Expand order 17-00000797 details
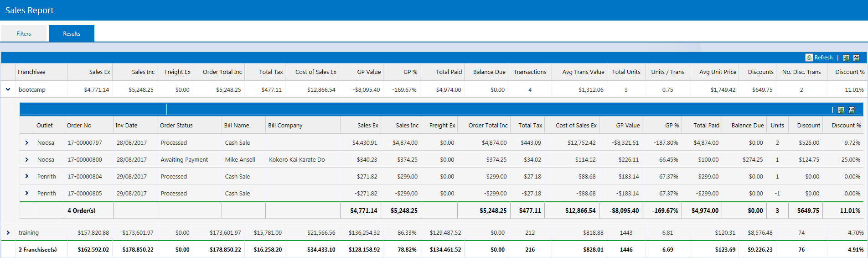868x258 pixels. click(x=26, y=142)
